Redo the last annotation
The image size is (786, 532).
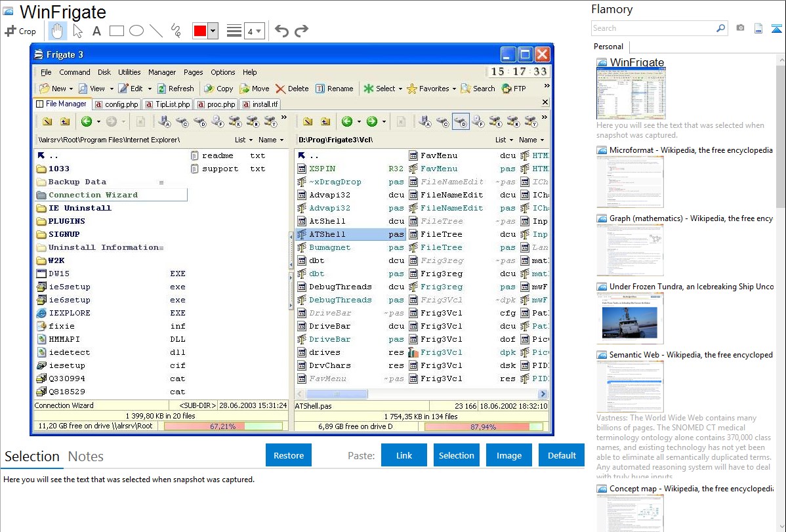301,31
